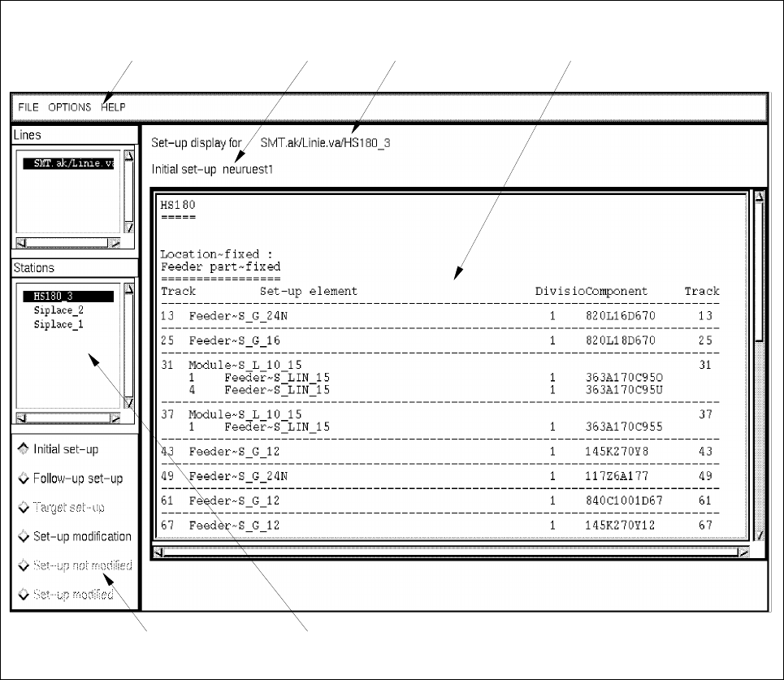784x680 pixels.
Task: Click component 363A170C955
Action: (624, 427)
